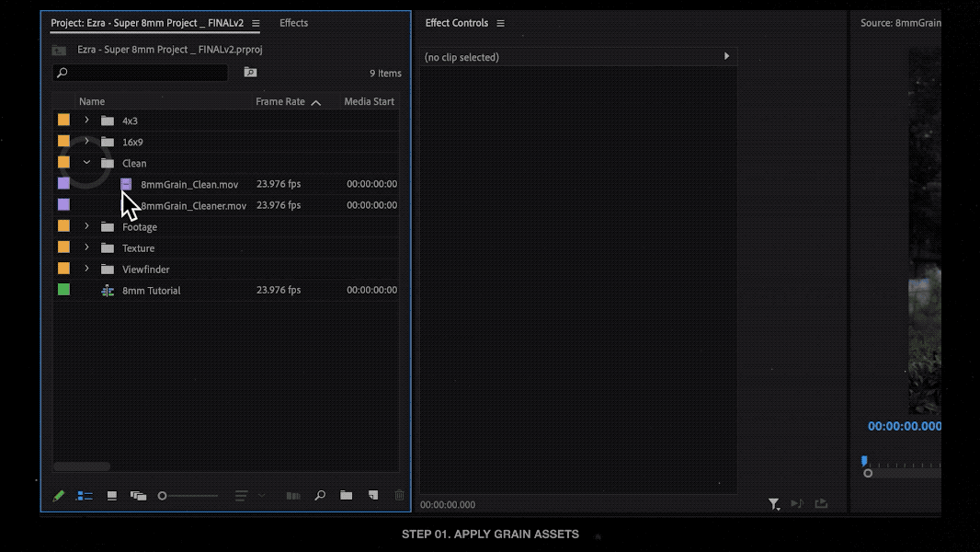Click the Filter Properties funnel icon
Viewport: 980px width, 552px height.
tap(774, 504)
